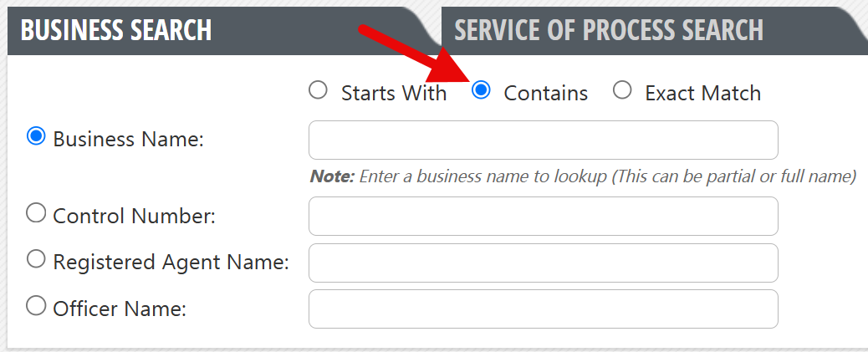Select the Registered Agent Name radio button

pyautogui.click(x=36, y=259)
